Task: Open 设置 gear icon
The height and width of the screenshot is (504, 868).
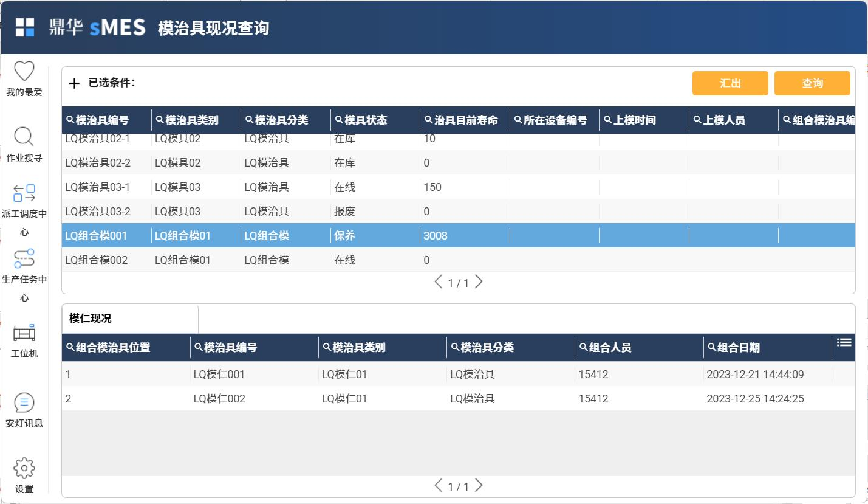Action: [24, 468]
